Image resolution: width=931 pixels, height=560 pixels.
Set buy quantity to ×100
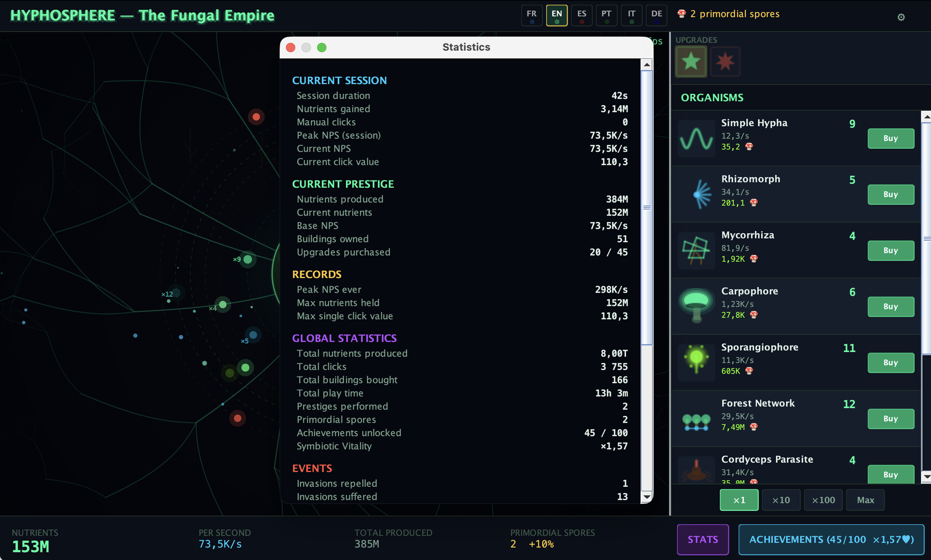pos(823,500)
